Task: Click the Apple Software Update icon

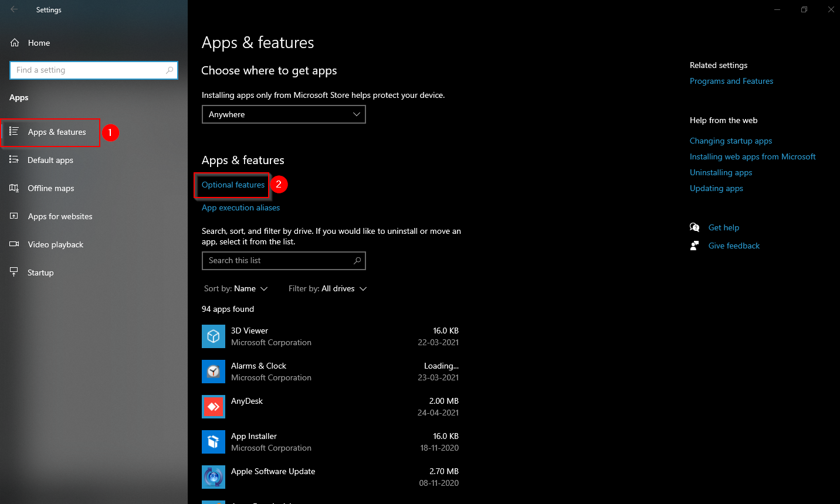Action: point(214,477)
